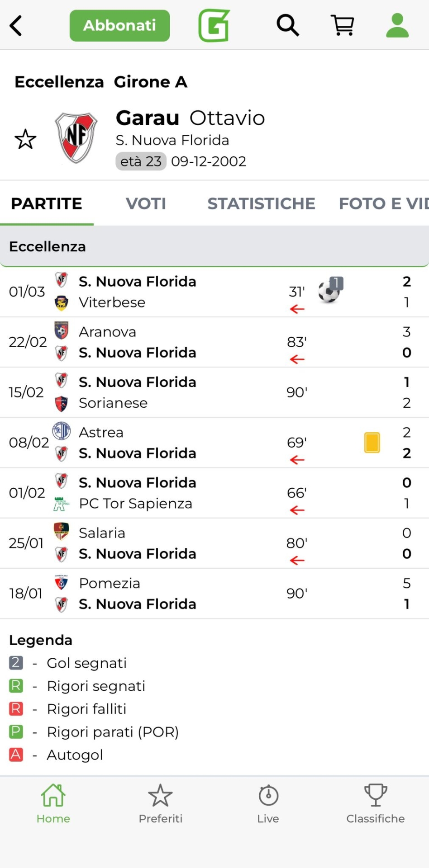429x868 pixels.
Task: Tap the goal ball icon in Viterbese match
Action: 329,291
